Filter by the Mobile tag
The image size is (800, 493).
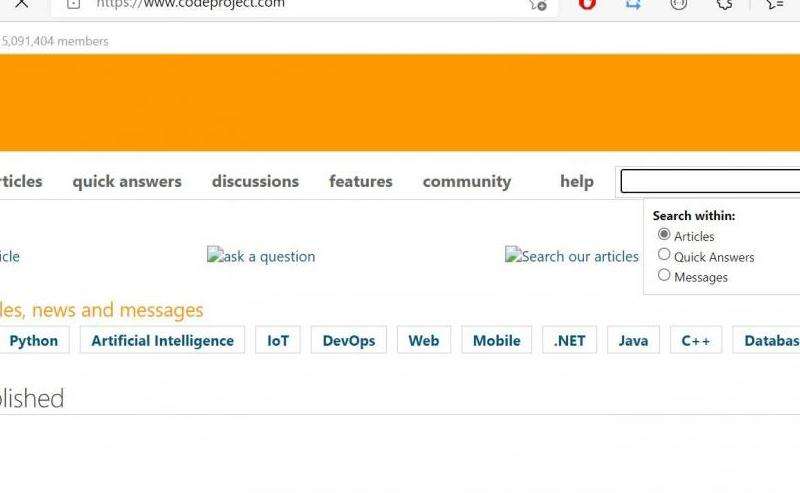pyautogui.click(x=497, y=340)
